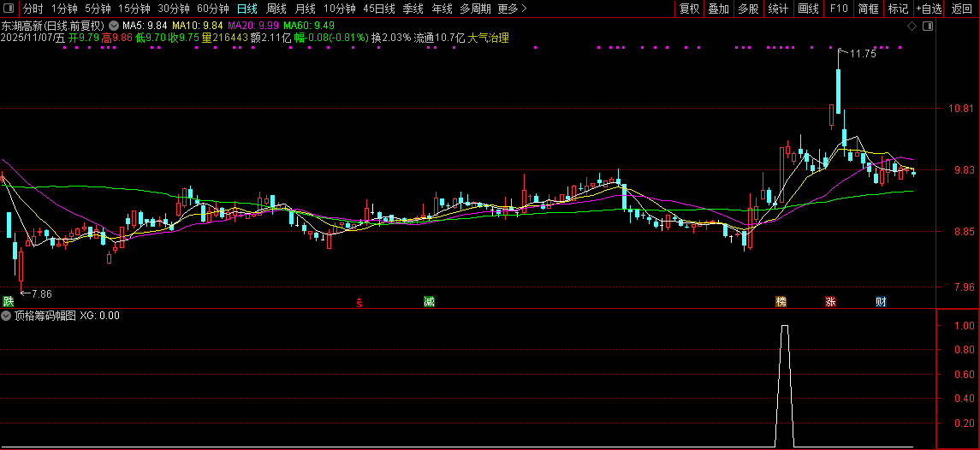The image size is (980, 450).
Task: Click the 复权 button
Action: click(x=689, y=9)
